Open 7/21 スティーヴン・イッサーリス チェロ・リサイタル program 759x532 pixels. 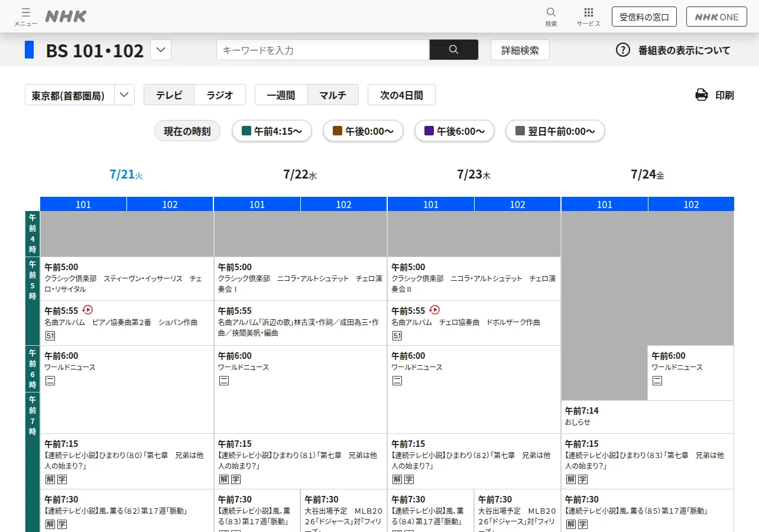pos(126,278)
